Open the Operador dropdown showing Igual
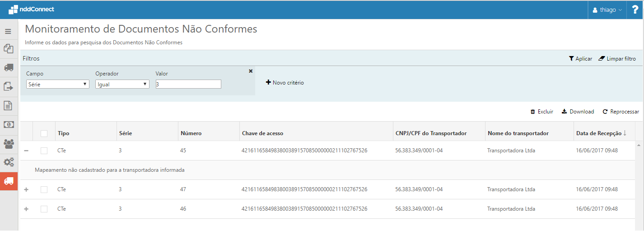The height and width of the screenshot is (231, 644). click(122, 84)
